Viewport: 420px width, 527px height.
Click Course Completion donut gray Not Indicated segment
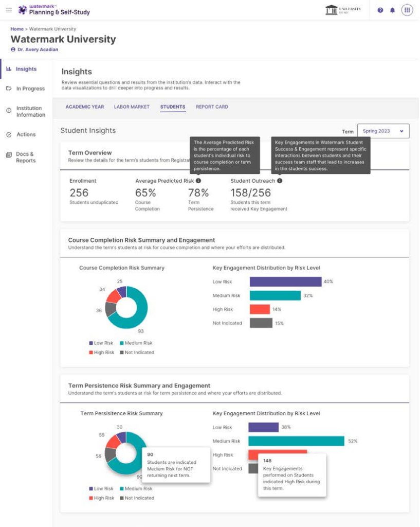110,309
